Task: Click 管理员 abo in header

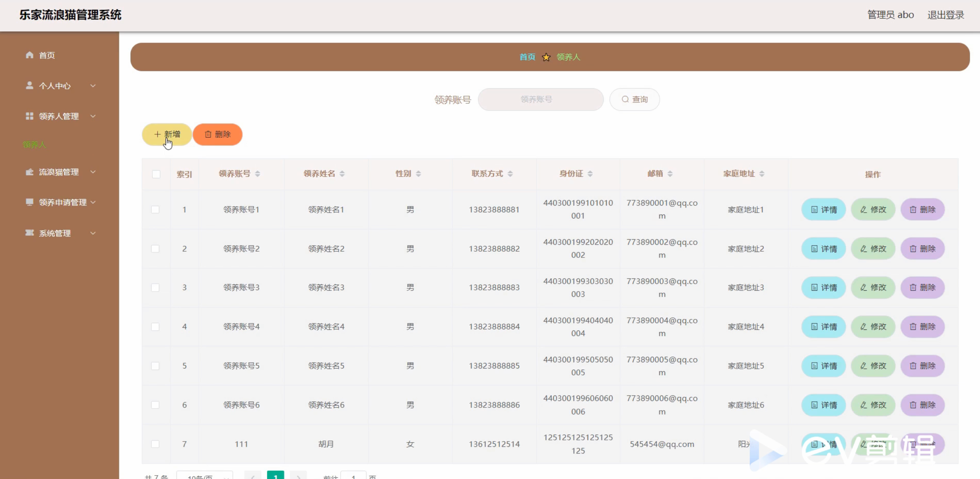Action: [x=891, y=15]
